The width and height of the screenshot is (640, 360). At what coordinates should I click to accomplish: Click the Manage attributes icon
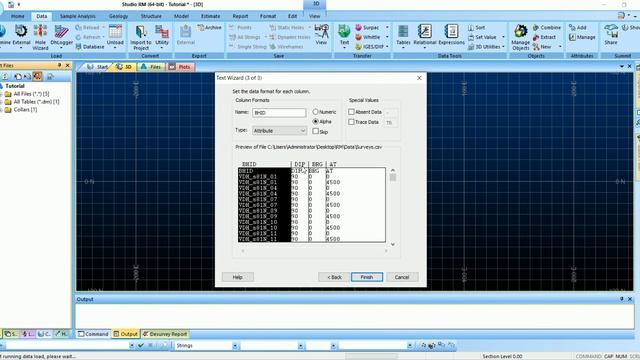582,37
